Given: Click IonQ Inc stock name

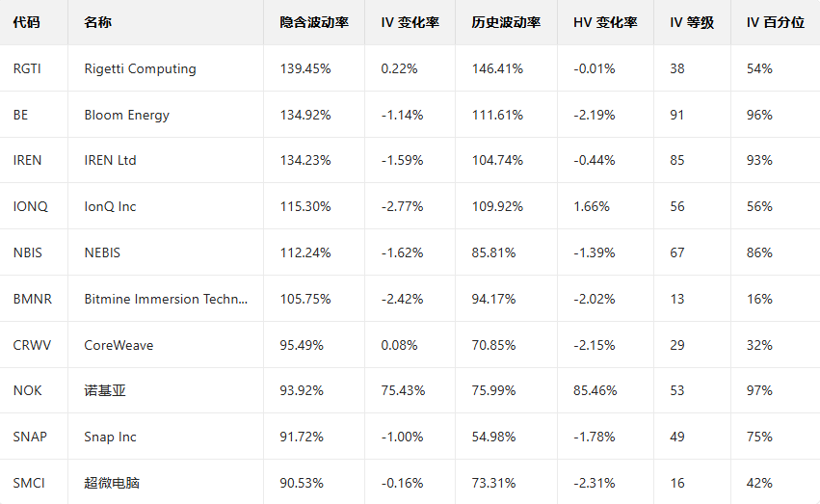Looking at the screenshot, I should click(110, 206).
